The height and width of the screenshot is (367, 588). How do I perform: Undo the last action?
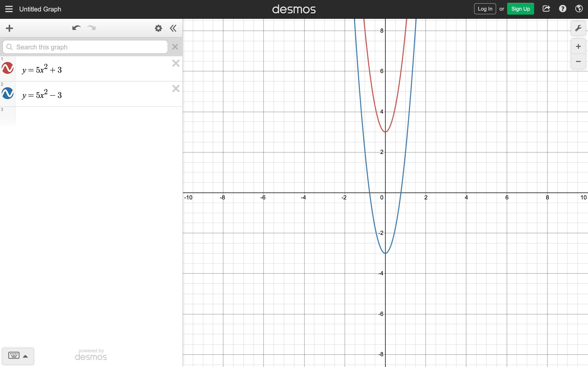76,28
